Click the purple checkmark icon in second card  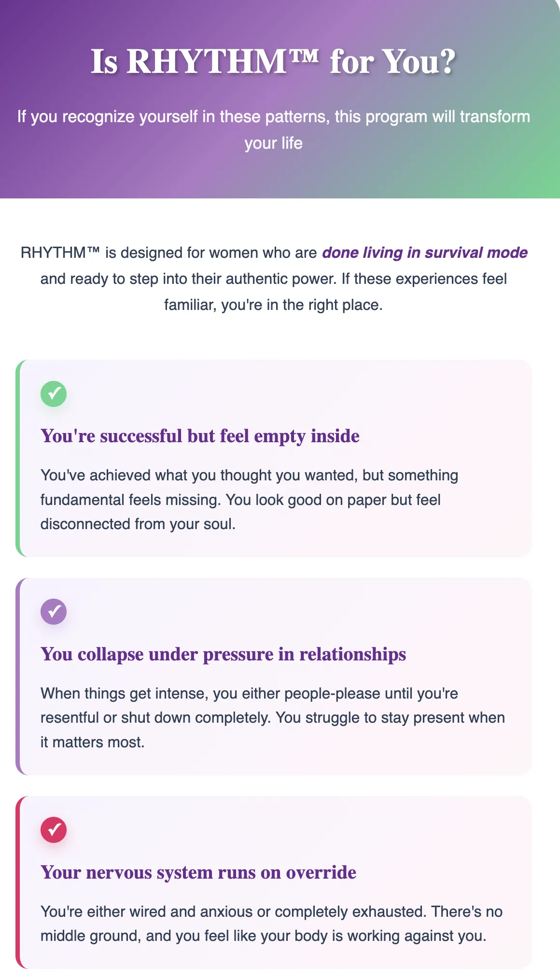click(54, 612)
